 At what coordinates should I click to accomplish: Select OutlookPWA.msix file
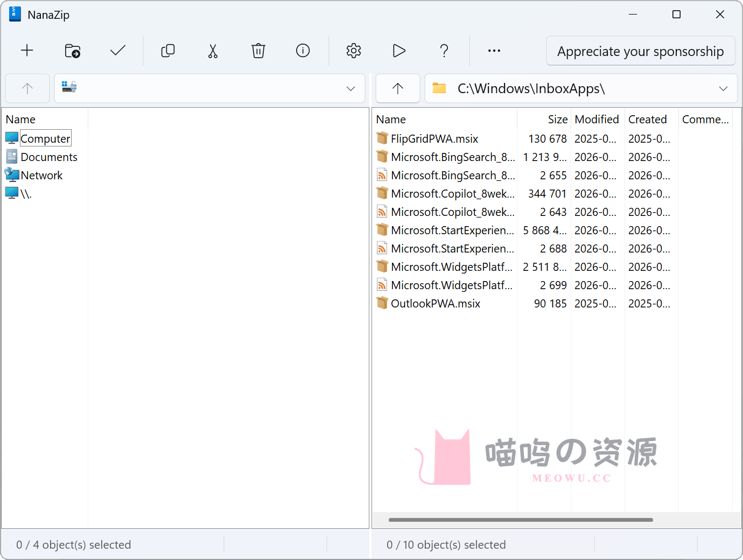click(436, 304)
